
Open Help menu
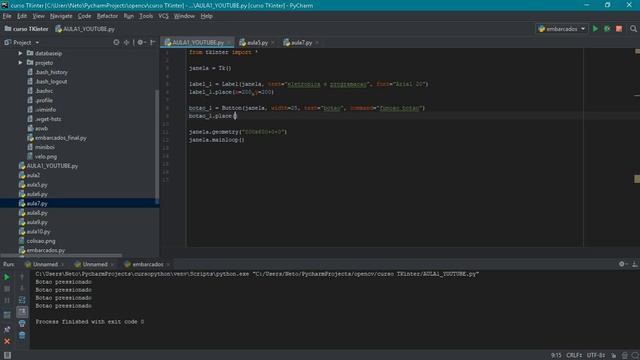point(206,16)
